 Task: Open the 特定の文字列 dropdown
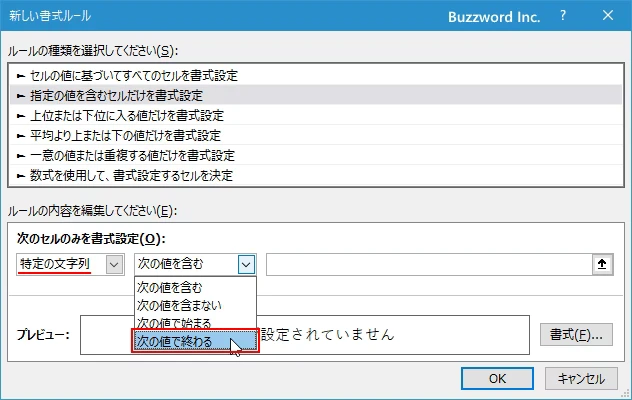pos(114,265)
